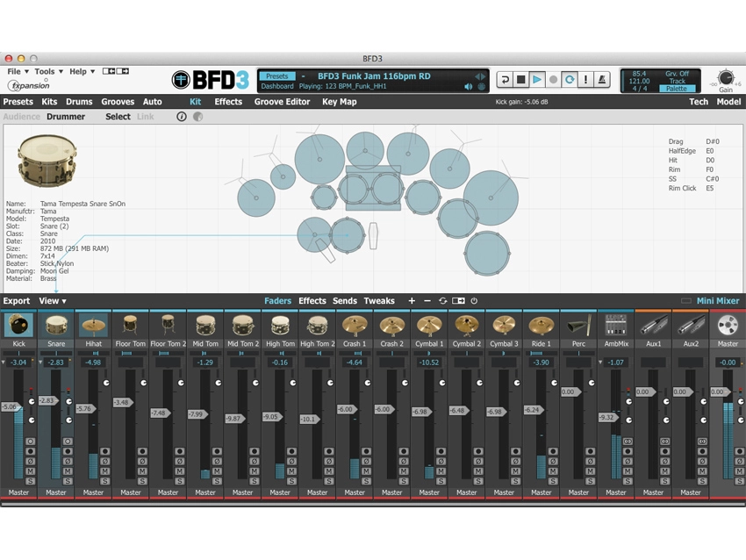The height and width of the screenshot is (560, 746).
Task: Toggle the loop cycle transport button
Action: coord(570,80)
